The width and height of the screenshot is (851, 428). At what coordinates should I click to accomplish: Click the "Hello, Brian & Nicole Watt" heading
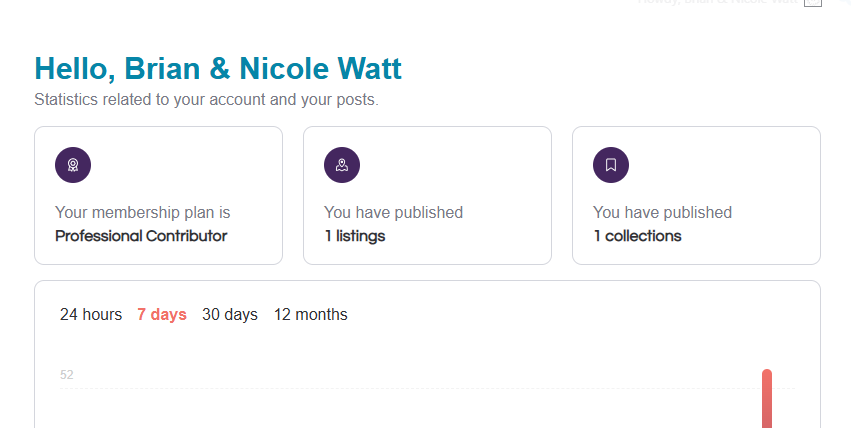pos(218,69)
